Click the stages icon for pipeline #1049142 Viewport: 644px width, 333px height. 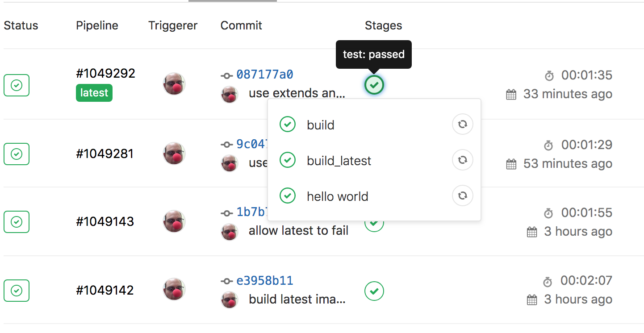click(374, 291)
